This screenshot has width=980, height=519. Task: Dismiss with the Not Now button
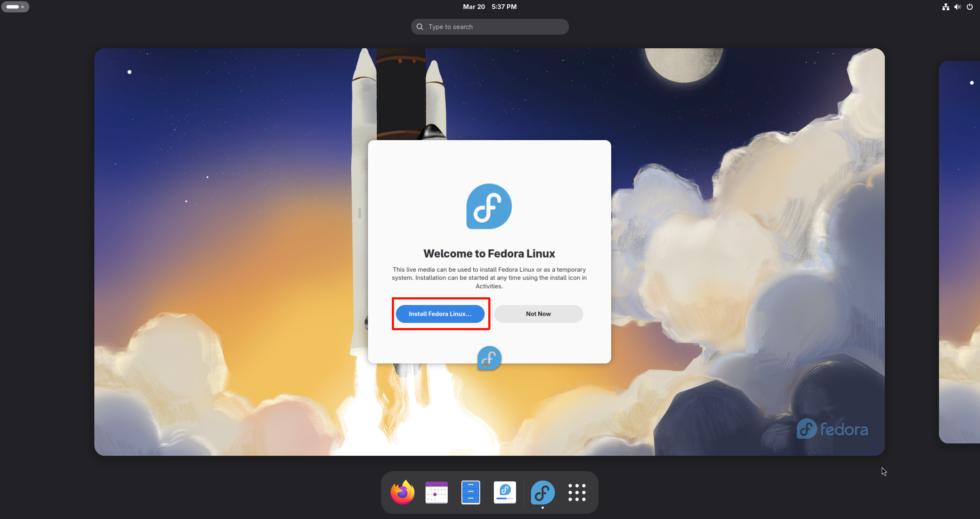point(538,314)
